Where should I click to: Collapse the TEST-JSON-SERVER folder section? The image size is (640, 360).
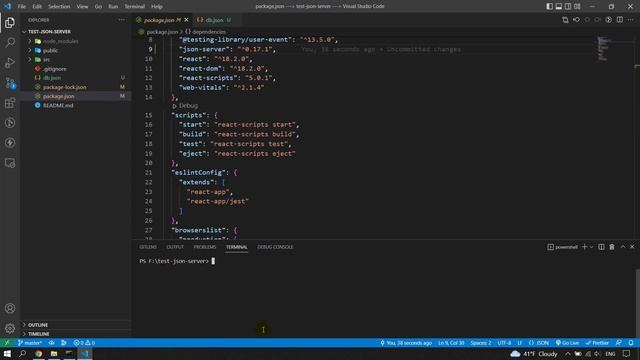click(x=76, y=31)
